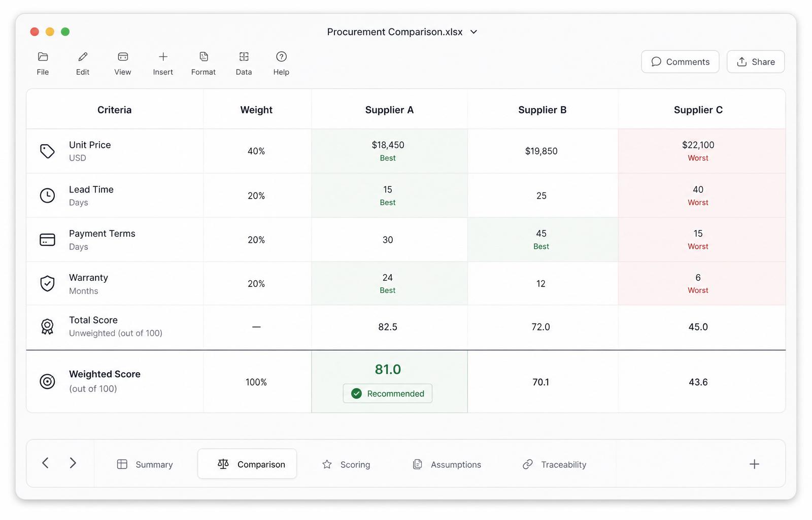Open Help question mark icon
The image size is (812, 520).
tap(281, 56)
